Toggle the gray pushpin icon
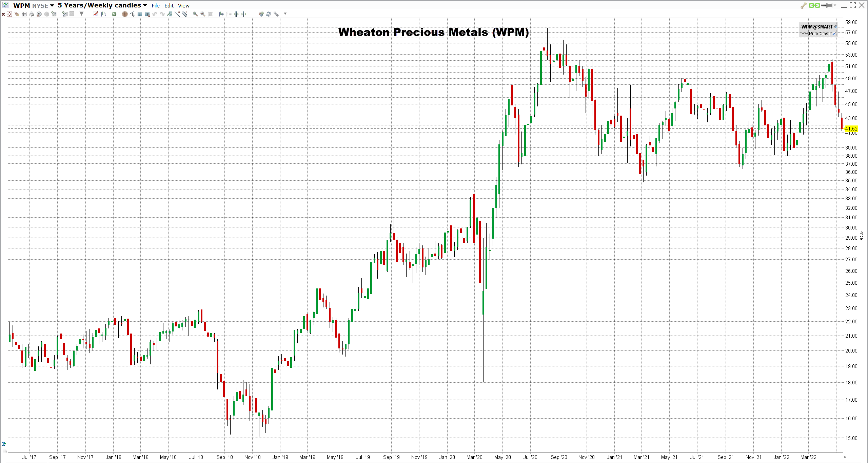The height and width of the screenshot is (463, 868). pos(827,5)
